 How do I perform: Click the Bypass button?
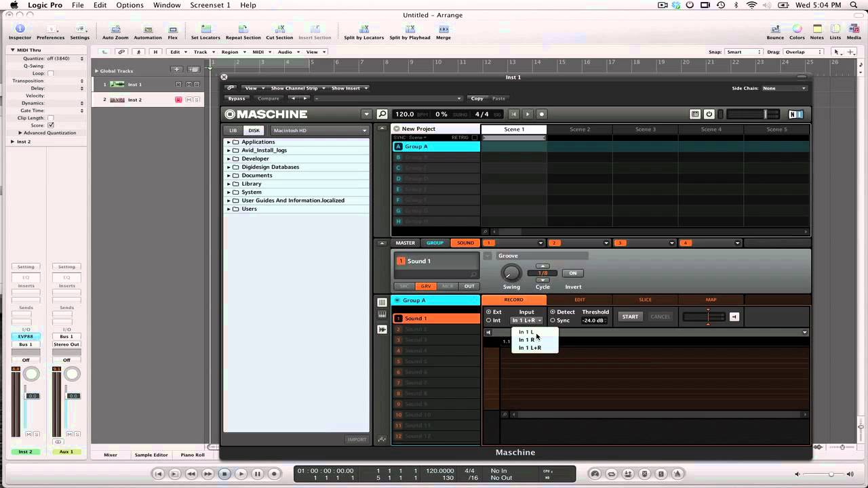click(236, 98)
